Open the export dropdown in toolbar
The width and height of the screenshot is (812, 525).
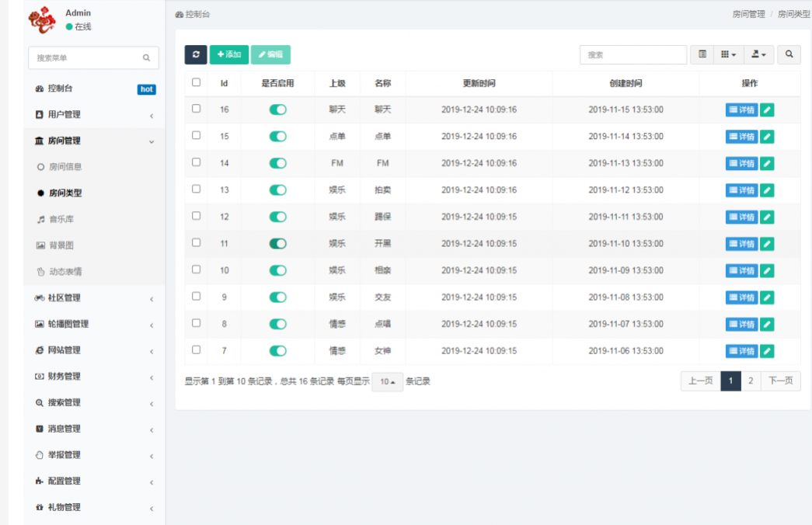click(758, 54)
